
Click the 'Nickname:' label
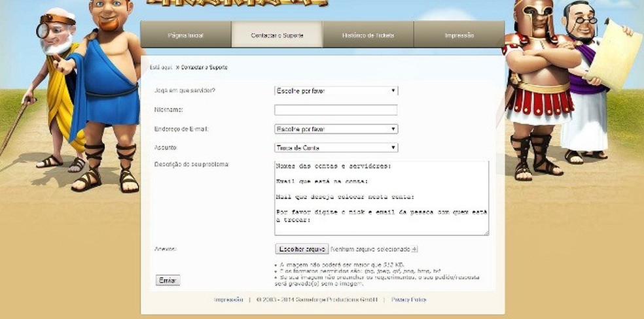168,109
